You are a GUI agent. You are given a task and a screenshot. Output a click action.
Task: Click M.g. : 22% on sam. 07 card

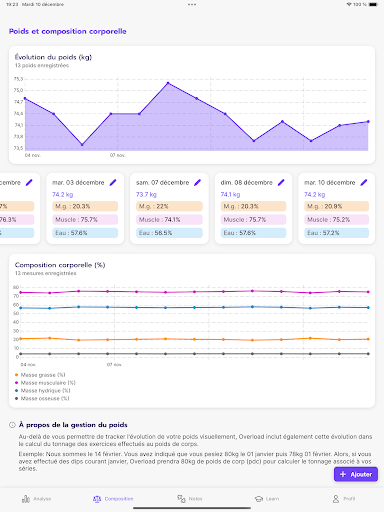point(169,206)
